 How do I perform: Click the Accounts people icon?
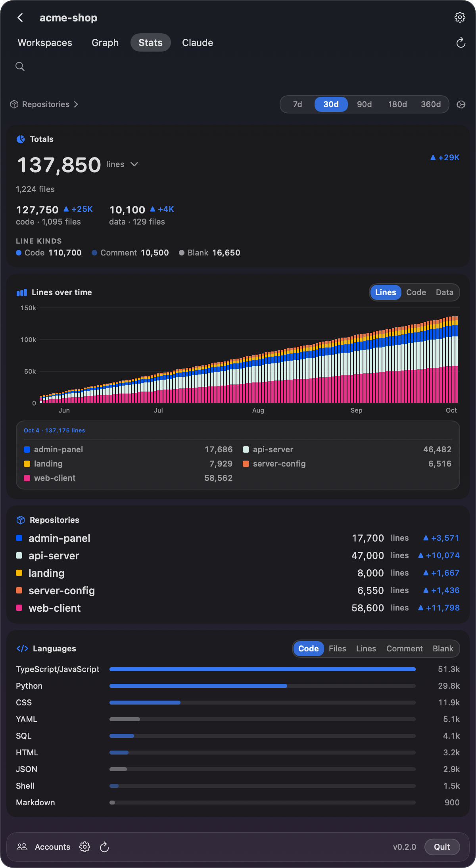point(22,847)
